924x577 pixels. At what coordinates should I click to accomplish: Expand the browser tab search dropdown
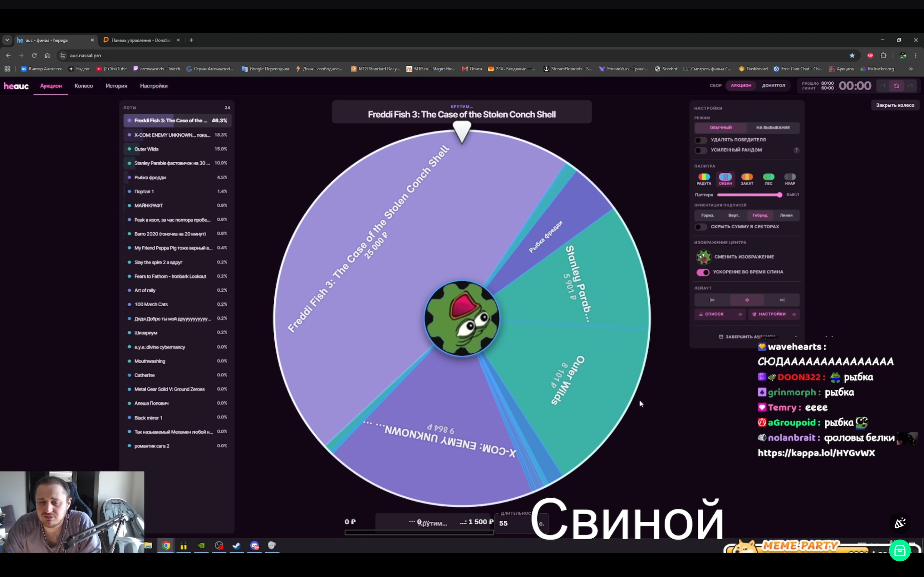point(7,40)
